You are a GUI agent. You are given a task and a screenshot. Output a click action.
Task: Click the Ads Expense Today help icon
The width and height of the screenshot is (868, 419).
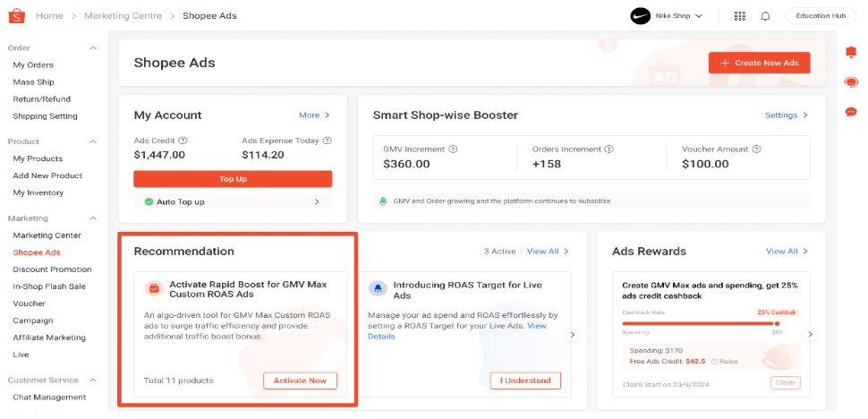pyautogui.click(x=328, y=141)
